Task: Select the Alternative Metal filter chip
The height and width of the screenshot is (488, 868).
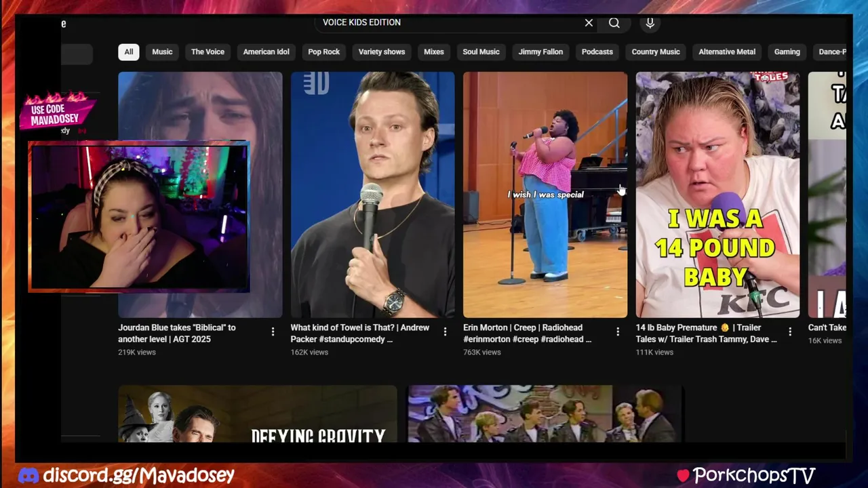Action: 727,52
